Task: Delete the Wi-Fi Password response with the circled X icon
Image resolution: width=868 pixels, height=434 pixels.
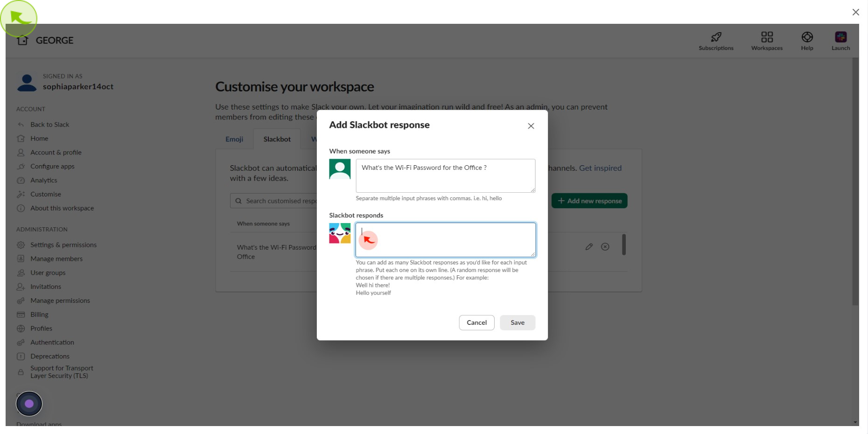Action: coord(605,246)
